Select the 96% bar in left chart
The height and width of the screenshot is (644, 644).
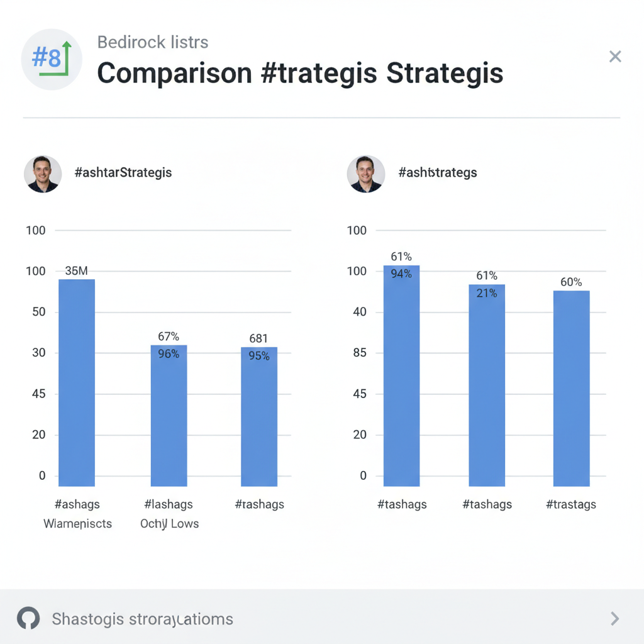coord(169,415)
